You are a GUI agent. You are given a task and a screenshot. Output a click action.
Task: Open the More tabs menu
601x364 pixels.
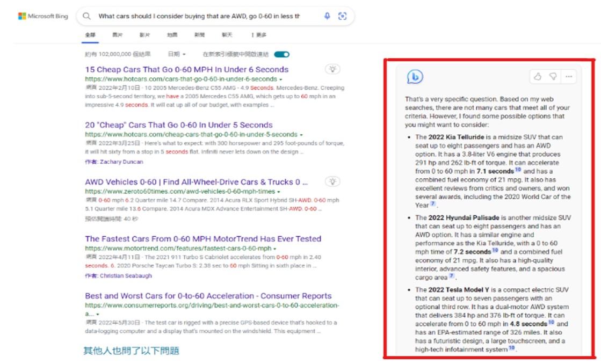(259, 35)
